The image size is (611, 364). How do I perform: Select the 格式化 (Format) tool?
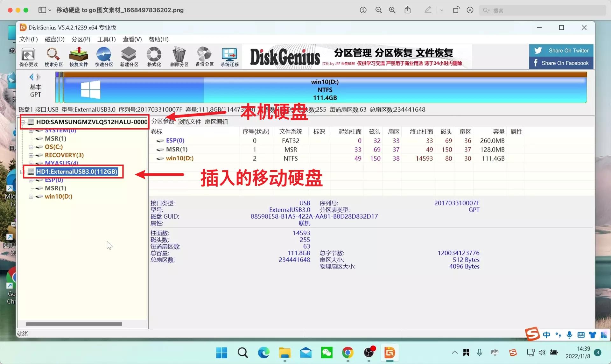click(154, 57)
